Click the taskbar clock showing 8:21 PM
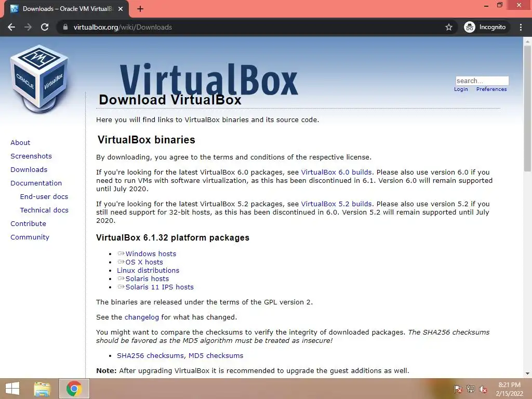The width and height of the screenshot is (532, 399). [510, 389]
